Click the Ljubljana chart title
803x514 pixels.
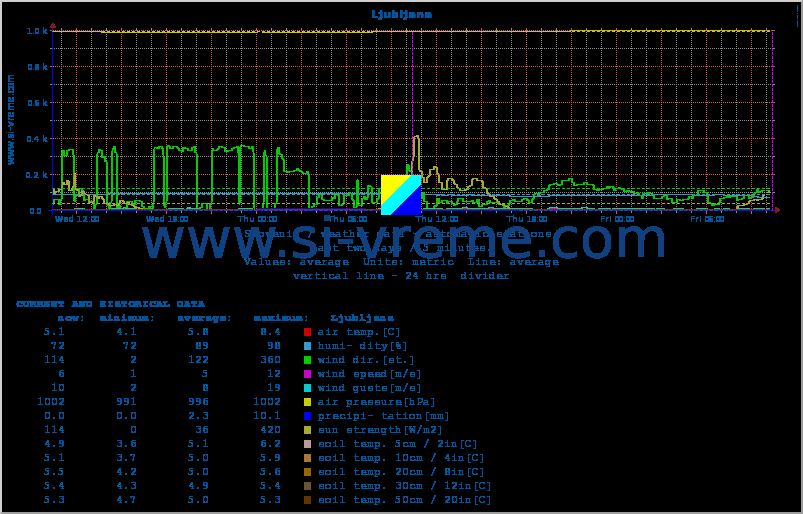(x=401, y=14)
